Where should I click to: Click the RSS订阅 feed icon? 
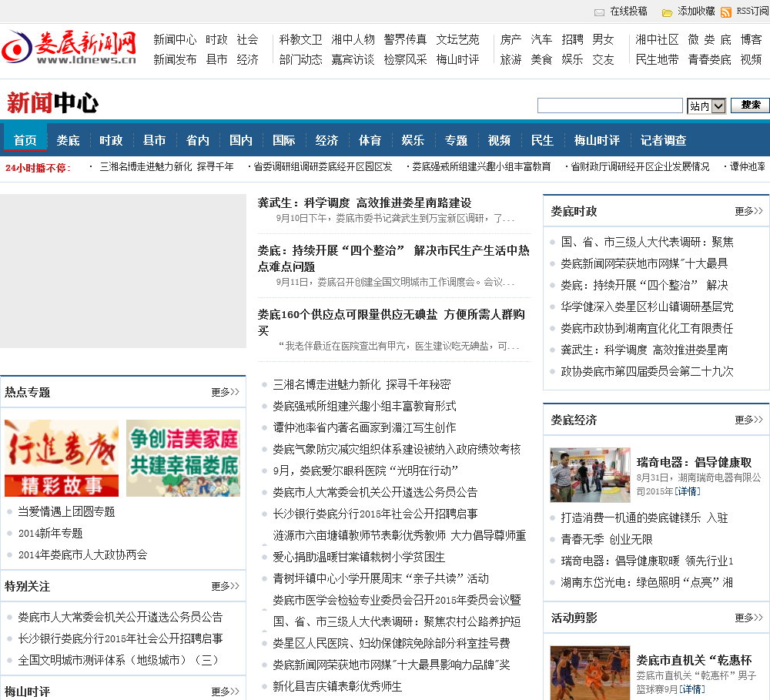(726, 12)
